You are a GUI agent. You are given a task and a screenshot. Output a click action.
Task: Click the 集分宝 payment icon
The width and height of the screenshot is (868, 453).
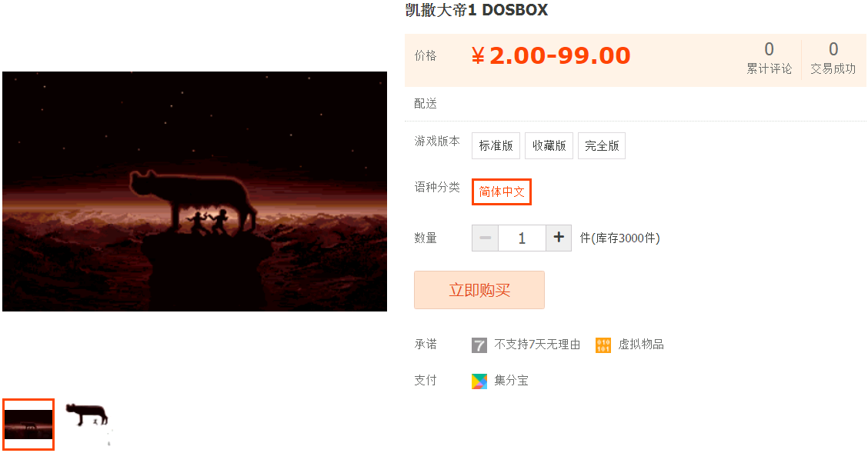(479, 381)
